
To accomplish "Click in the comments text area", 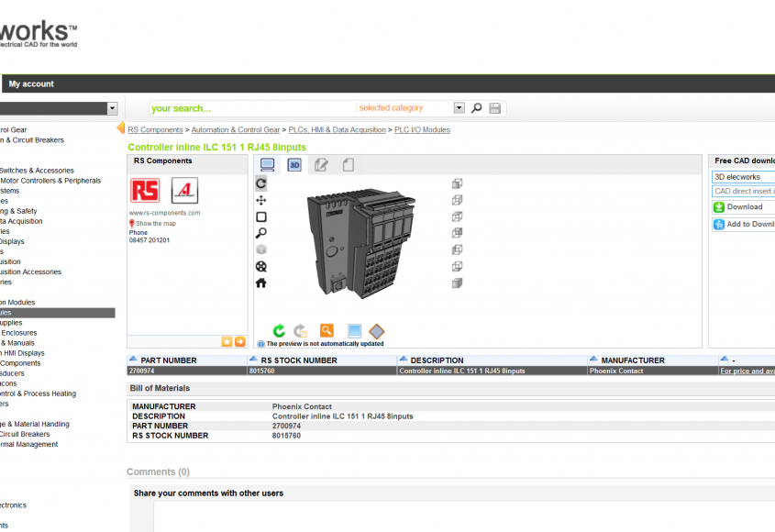I will click(463, 516).
